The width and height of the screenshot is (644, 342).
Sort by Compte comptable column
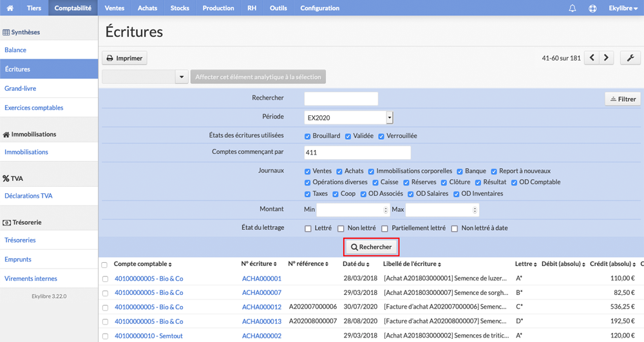pos(142,264)
